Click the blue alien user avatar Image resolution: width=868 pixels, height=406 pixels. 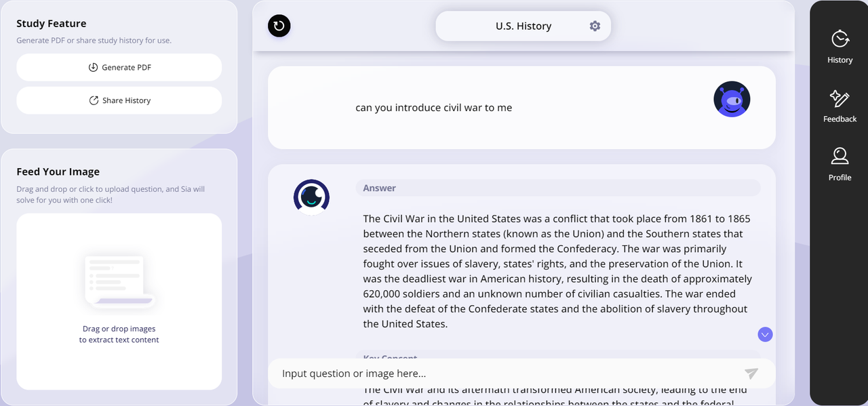732,99
